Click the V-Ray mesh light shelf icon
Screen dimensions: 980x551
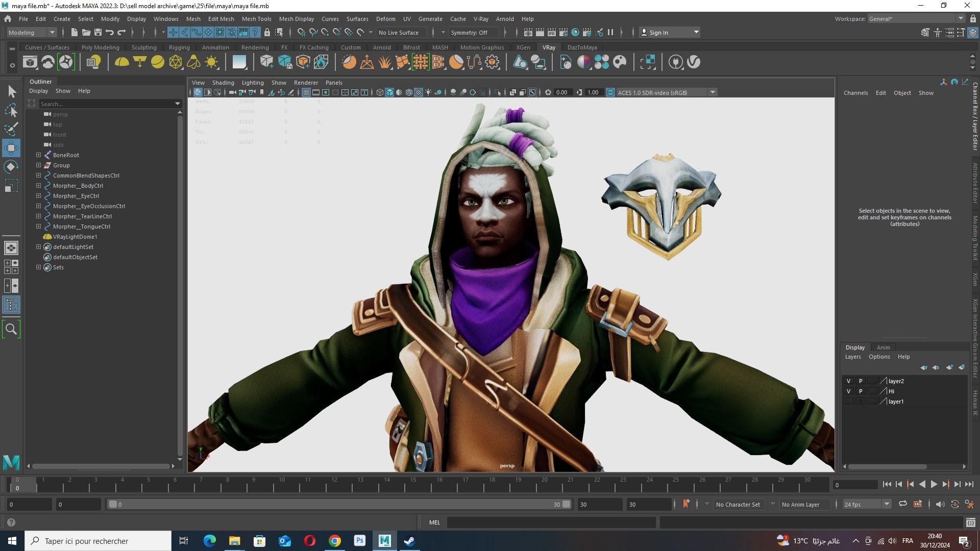point(175,62)
